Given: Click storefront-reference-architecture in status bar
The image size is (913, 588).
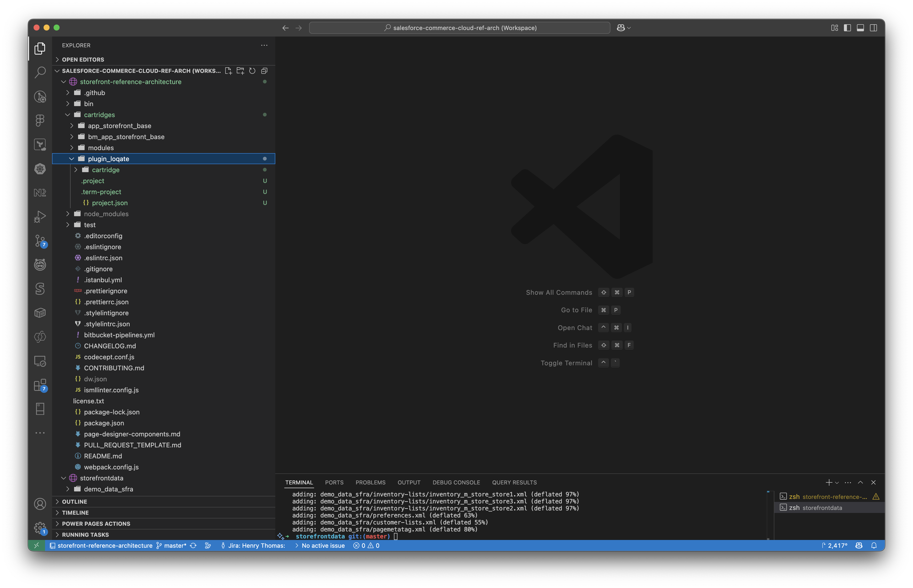Looking at the screenshot, I should (x=101, y=546).
